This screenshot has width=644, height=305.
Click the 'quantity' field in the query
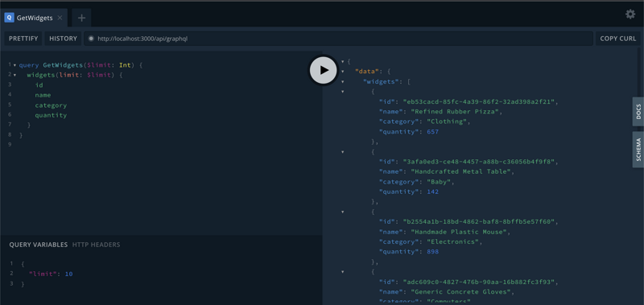point(51,115)
